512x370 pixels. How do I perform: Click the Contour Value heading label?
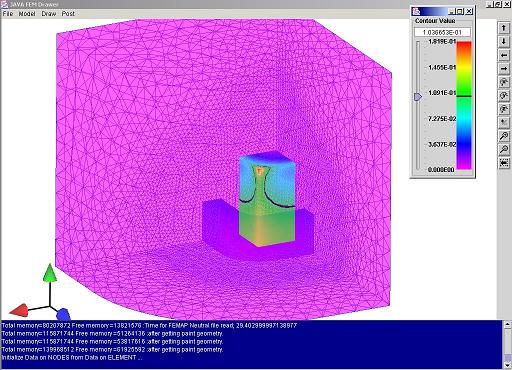click(435, 21)
